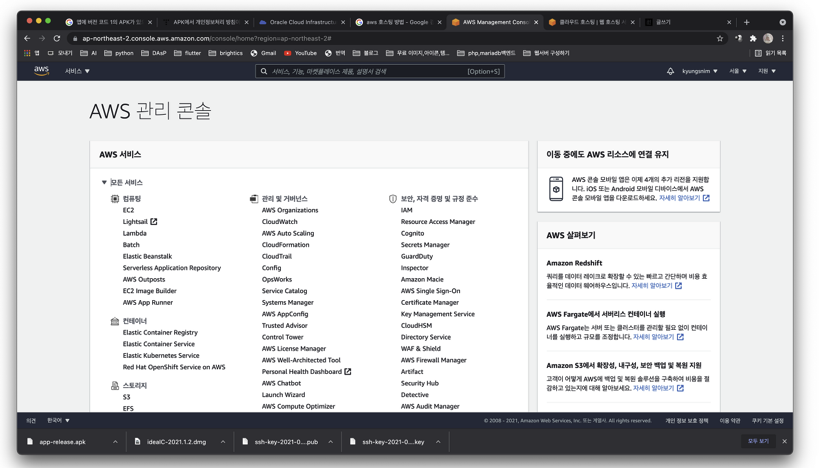Open the Lambda service link
This screenshot has width=819, height=468.
coord(135,233)
